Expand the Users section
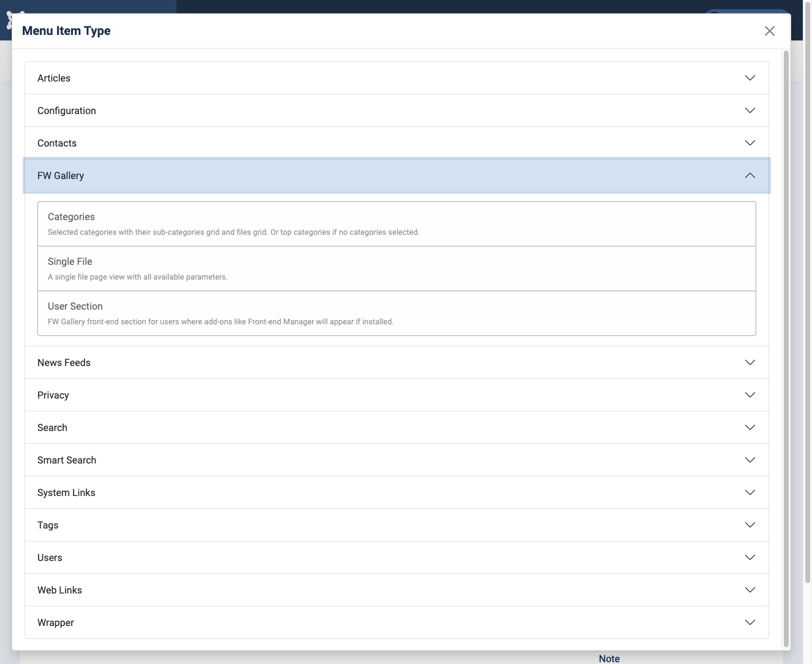 click(396, 557)
